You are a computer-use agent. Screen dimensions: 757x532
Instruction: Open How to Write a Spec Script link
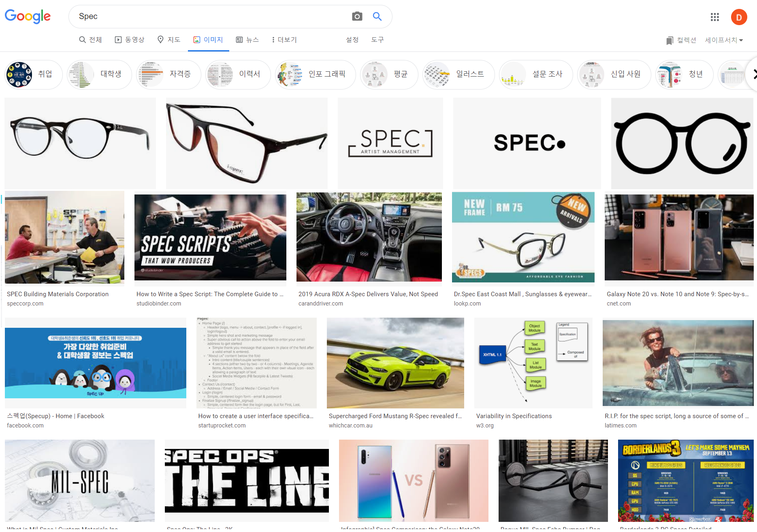[210, 294]
